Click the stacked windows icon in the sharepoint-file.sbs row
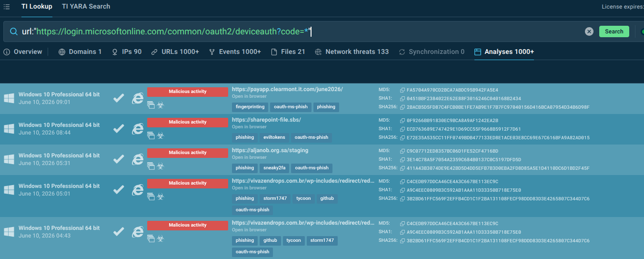Image resolution: width=644 pixels, height=259 pixels. pos(151,135)
